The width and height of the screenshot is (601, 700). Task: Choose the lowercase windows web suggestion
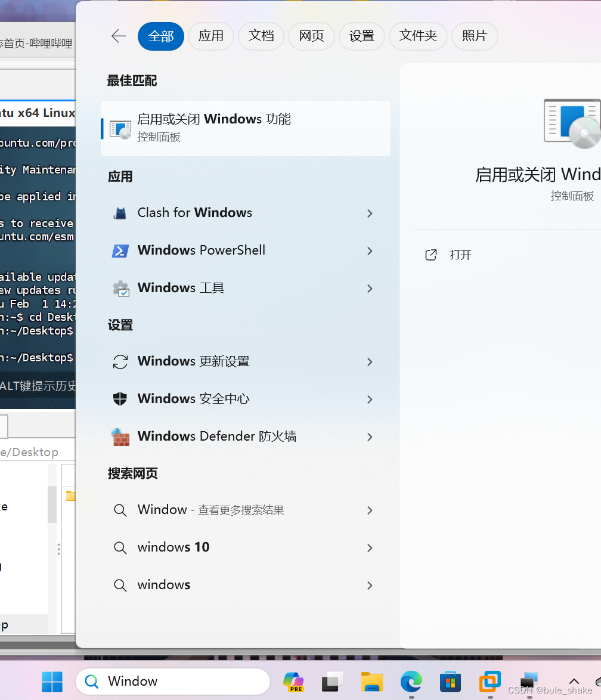246,585
